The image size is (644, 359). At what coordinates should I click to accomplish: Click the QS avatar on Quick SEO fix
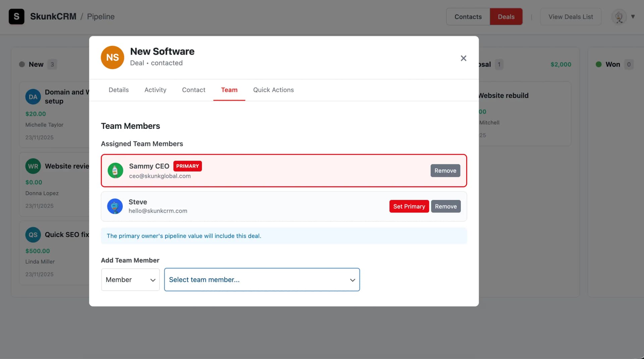coord(33,235)
